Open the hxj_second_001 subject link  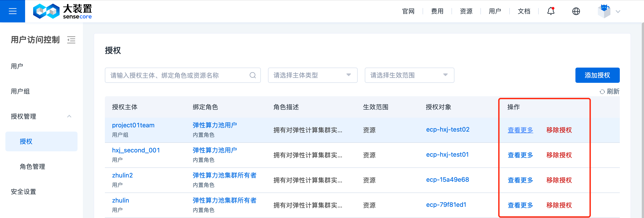tap(136, 150)
